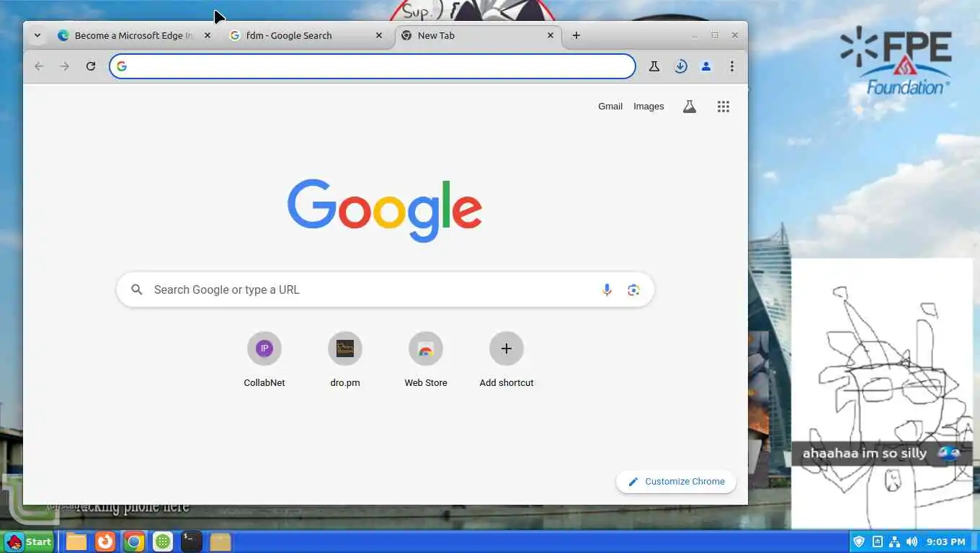Open Chrome Labs flask icon in toolbar
This screenshot has width=980, height=553.
654,66
